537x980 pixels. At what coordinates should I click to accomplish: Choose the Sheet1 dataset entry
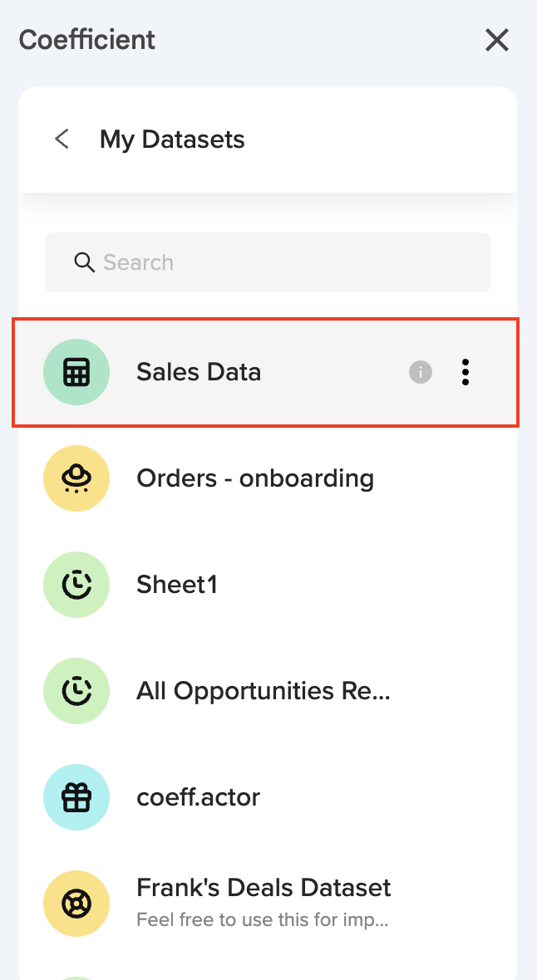click(177, 585)
